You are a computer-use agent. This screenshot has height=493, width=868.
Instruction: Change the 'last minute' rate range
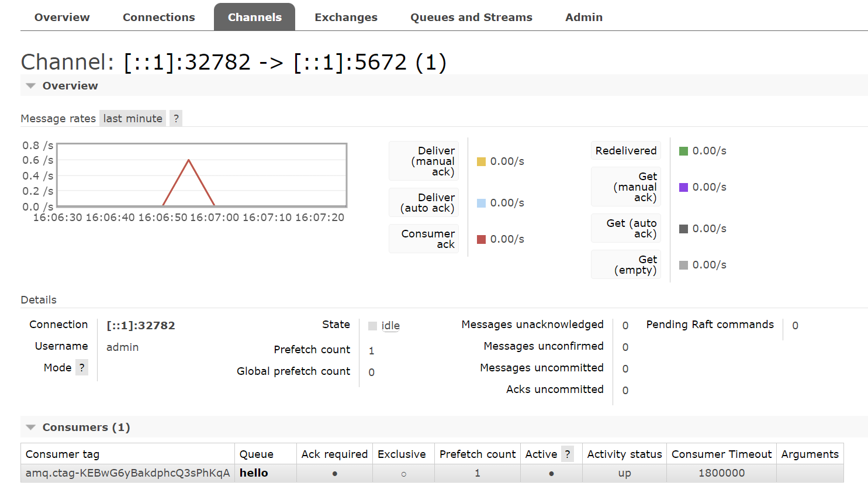pos(133,118)
